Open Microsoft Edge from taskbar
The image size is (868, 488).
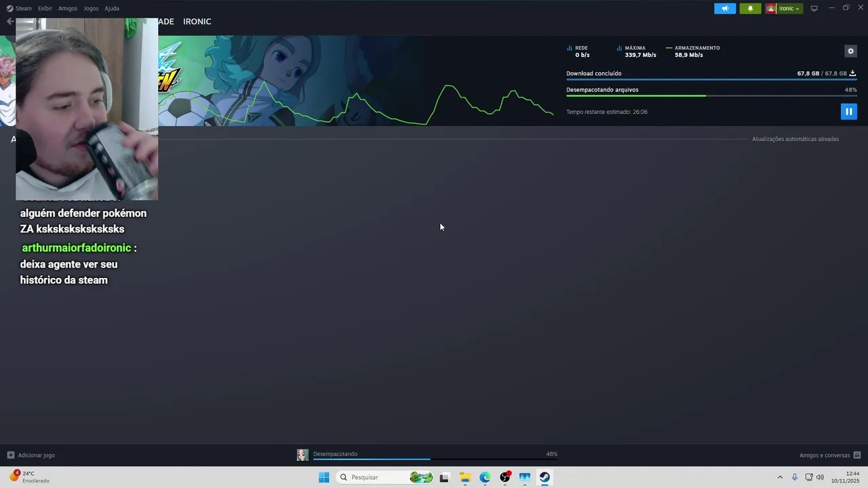pos(485,477)
